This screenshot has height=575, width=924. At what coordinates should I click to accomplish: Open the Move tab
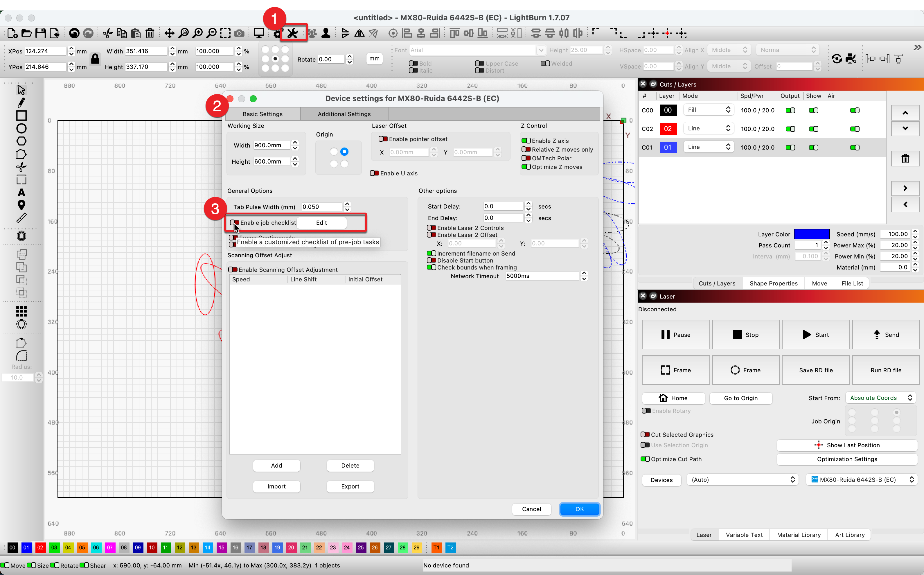(x=819, y=283)
